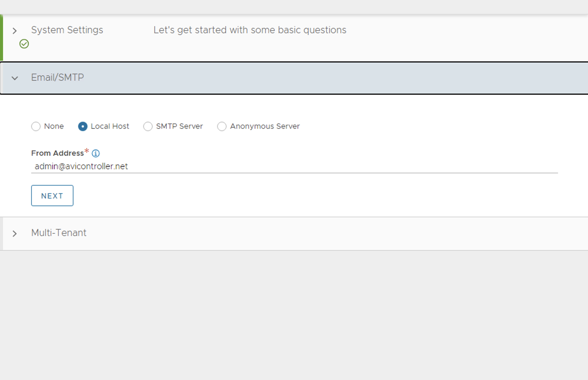Click the 'From Address' field label
This screenshot has width=588, height=380.
pos(58,153)
